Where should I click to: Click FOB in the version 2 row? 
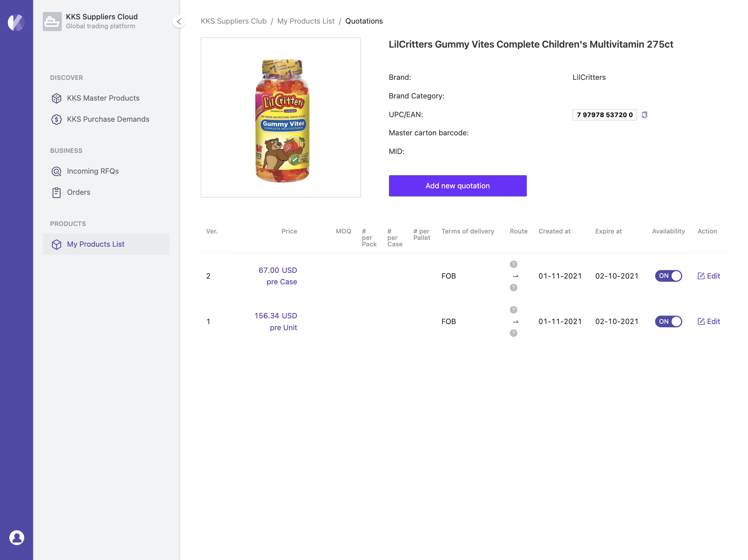[x=449, y=276]
